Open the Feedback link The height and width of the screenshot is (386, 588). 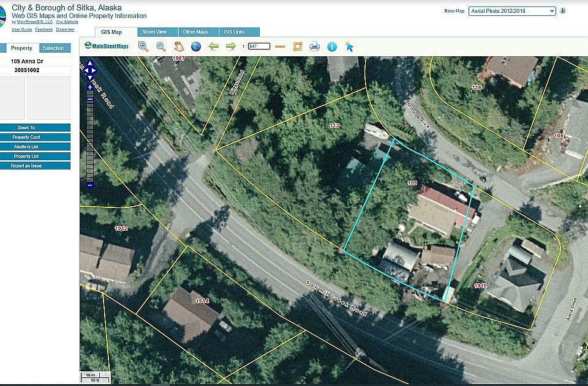click(x=44, y=29)
